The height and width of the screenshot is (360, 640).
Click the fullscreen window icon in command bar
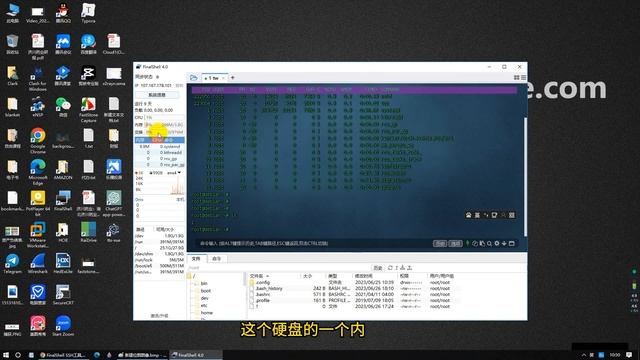pos(512,244)
